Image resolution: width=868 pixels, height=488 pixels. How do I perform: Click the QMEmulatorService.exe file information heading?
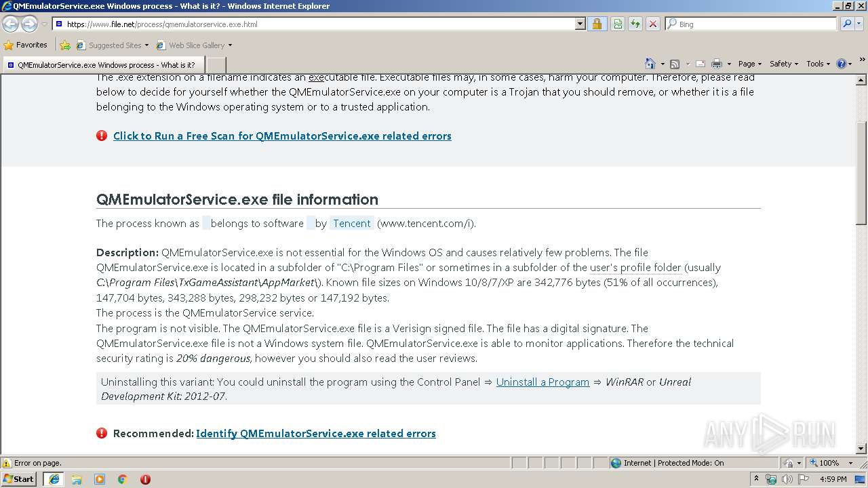click(x=237, y=199)
